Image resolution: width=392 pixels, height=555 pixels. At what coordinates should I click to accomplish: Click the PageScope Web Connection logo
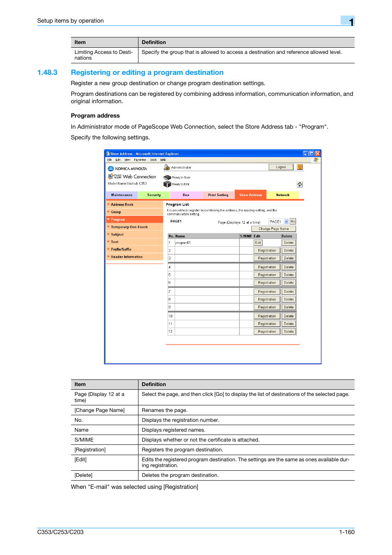tap(132, 176)
